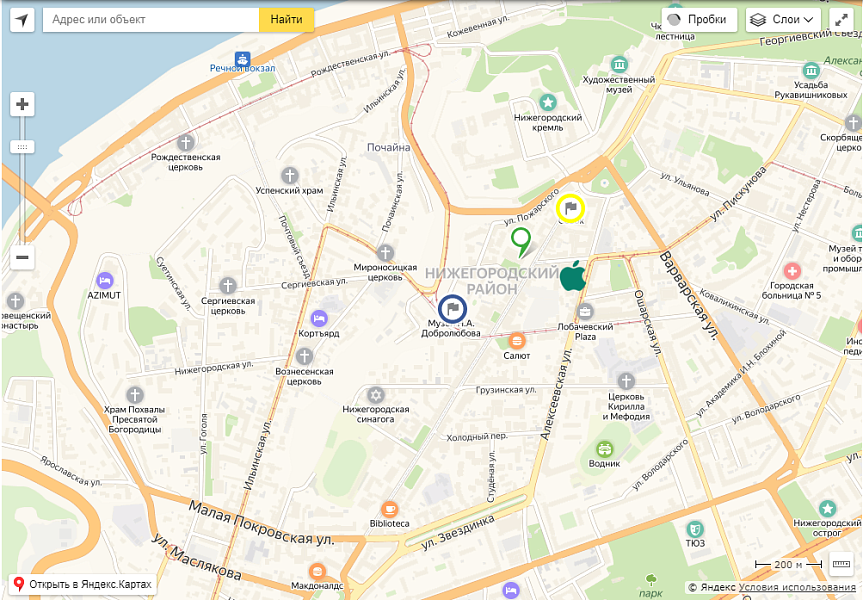This screenshot has height=600, width=863.
Task: Select the Салют orange cafe icon
Action: coord(517,340)
